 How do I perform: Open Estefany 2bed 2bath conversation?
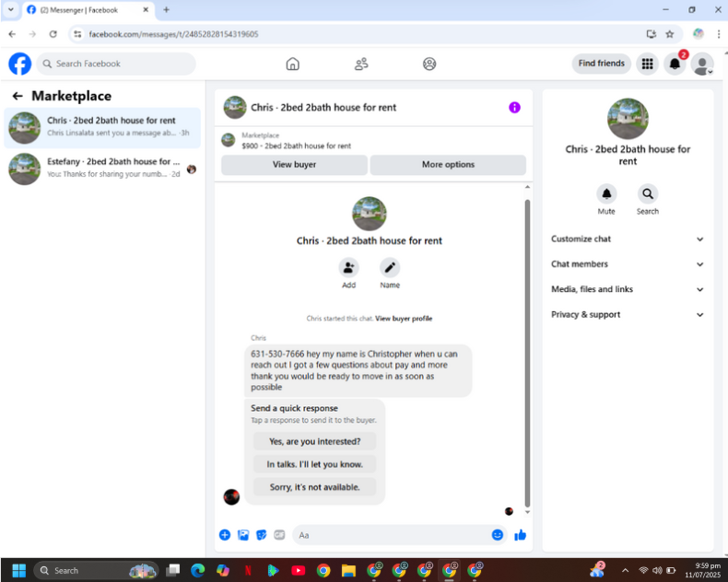pyautogui.click(x=102, y=169)
